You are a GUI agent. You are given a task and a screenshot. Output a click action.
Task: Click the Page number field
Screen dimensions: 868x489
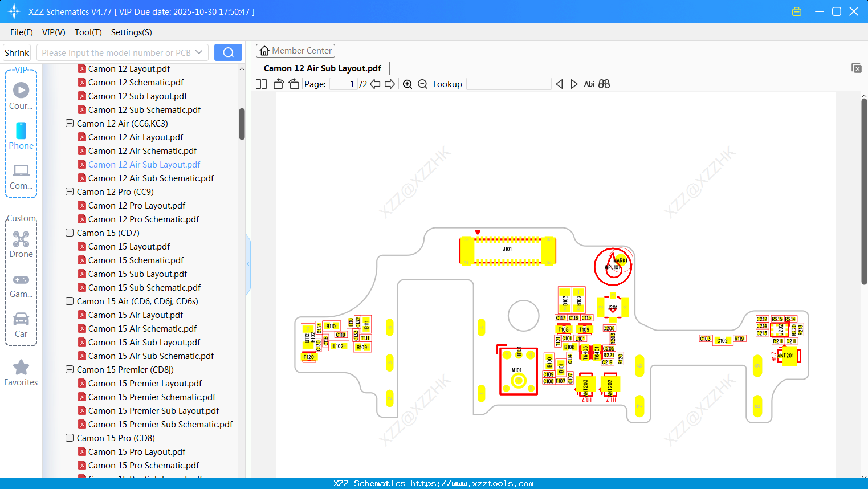(344, 84)
